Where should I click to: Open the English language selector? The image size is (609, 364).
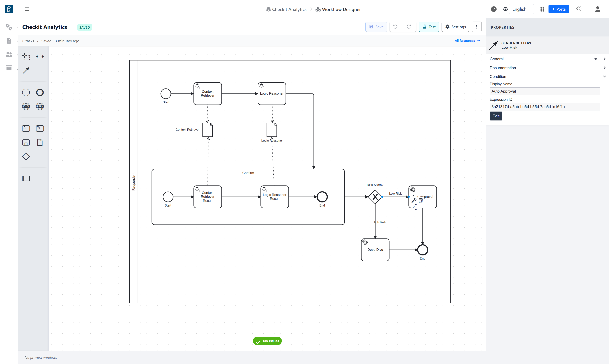pos(521,9)
